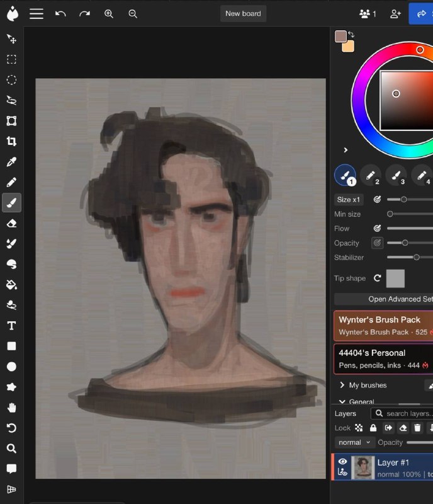Open Advanced Settings for the brush
The width and height of the screenshot is (433, 504).
click(383, 299)
